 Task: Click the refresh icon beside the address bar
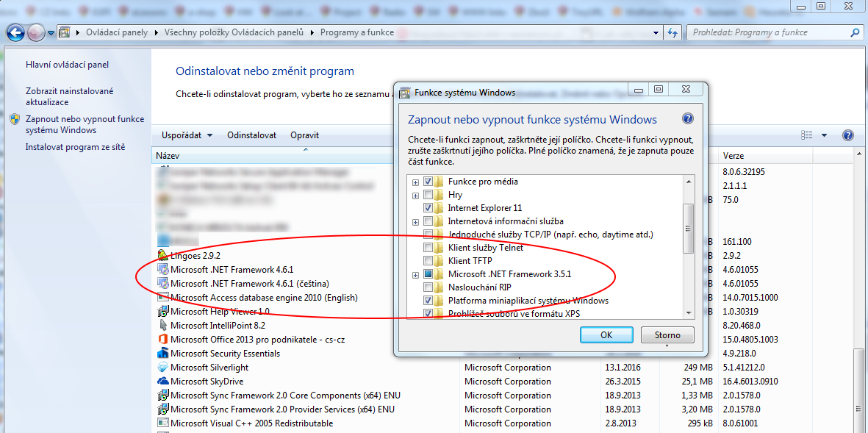[672, 32]
